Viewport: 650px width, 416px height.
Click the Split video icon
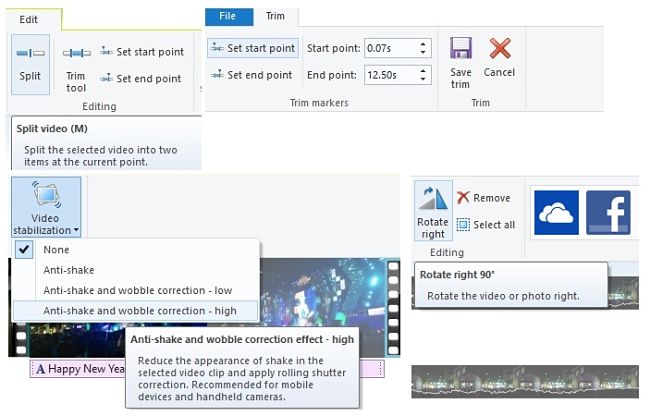(30, 64)
